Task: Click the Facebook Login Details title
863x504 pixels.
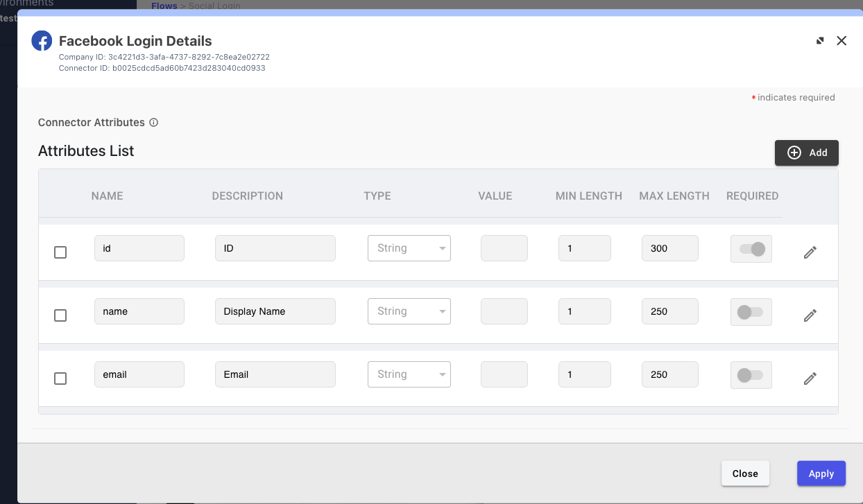Action: click(135, 41)
